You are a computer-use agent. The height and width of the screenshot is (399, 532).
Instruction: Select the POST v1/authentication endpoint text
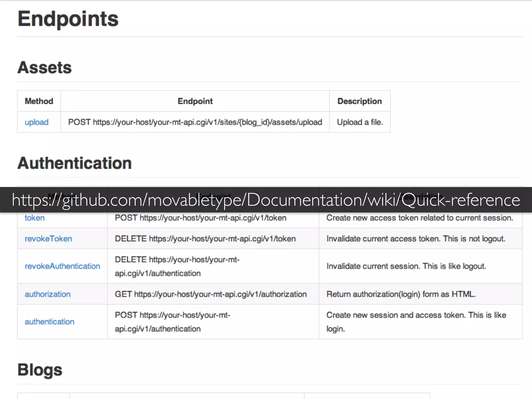[172, 322]
